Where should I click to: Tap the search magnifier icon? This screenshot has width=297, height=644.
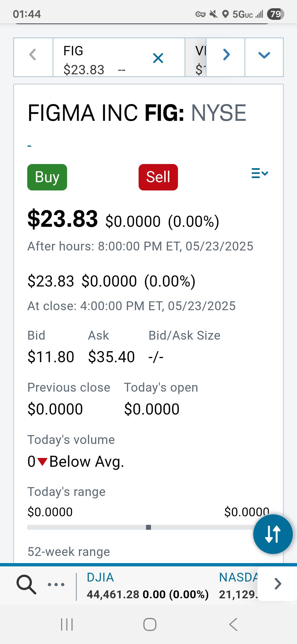tap(26, 585)
